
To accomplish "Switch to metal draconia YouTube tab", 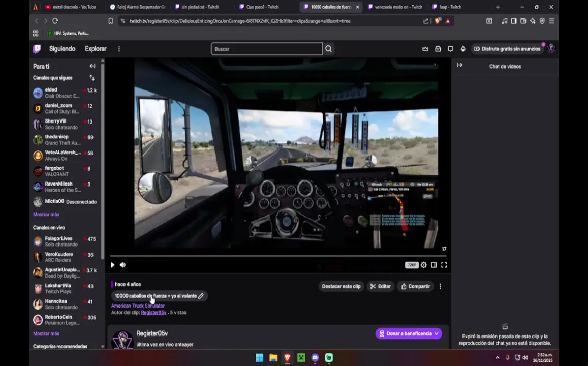I will point(71,7).
